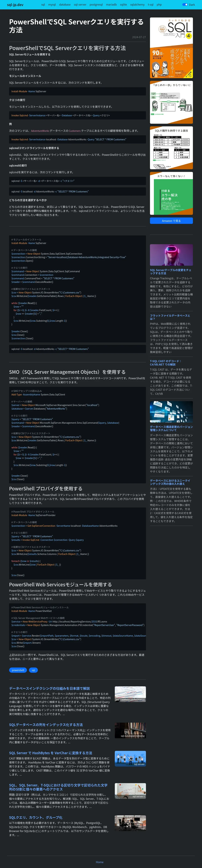Open the floating screens sidebar thumbnail
Screen dimensions: 202x868
[171, 412]
